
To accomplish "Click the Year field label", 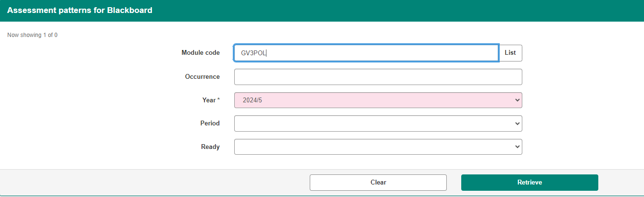I will tap(211, 100).
